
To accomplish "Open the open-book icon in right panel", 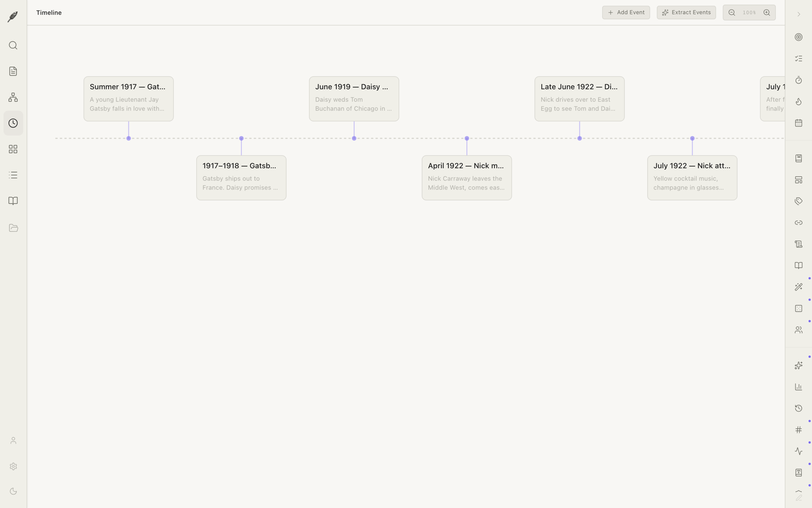I will tap(799, 266).
